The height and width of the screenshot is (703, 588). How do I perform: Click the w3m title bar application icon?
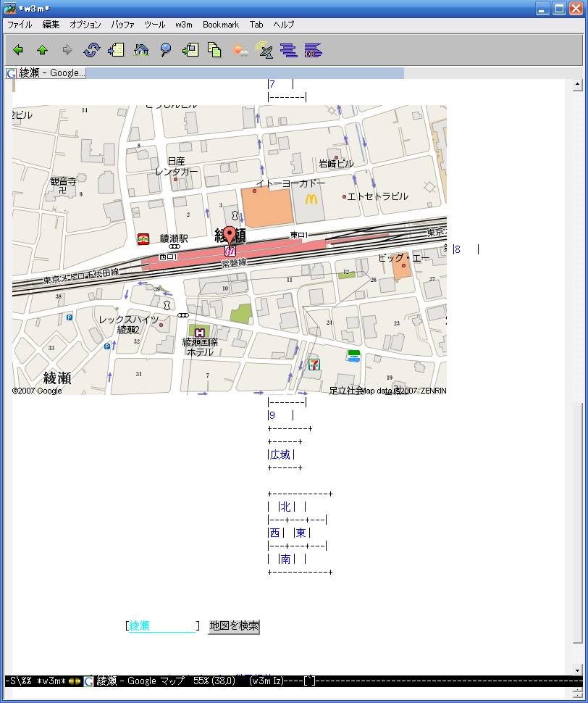tap(9, 9)
